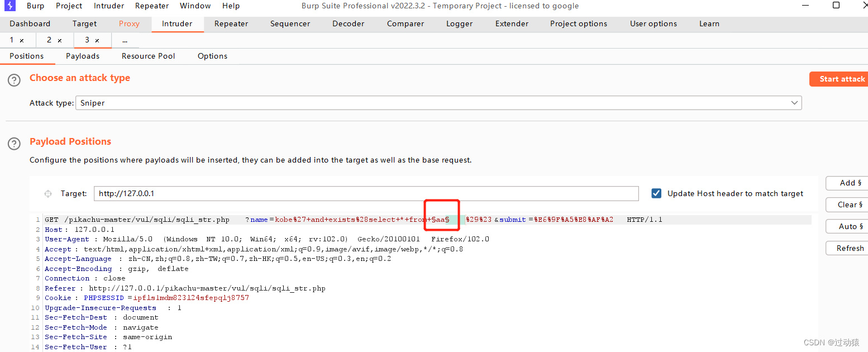Click the Add § button
868x352 pixels.
[x=847, y=183]
